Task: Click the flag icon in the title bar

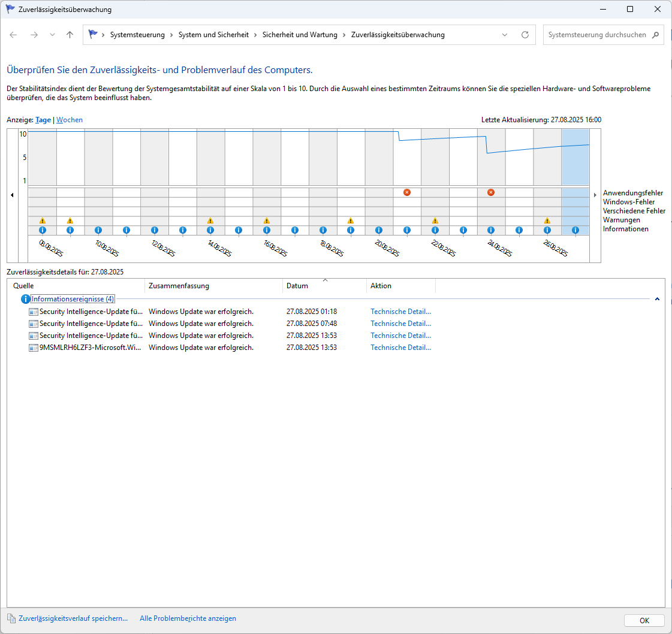Action: pos(10,9)
